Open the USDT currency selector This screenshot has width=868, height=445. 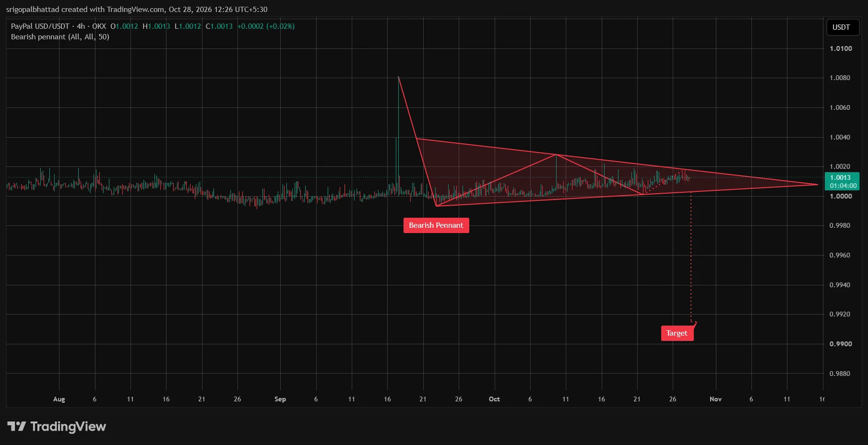[841, 27]
